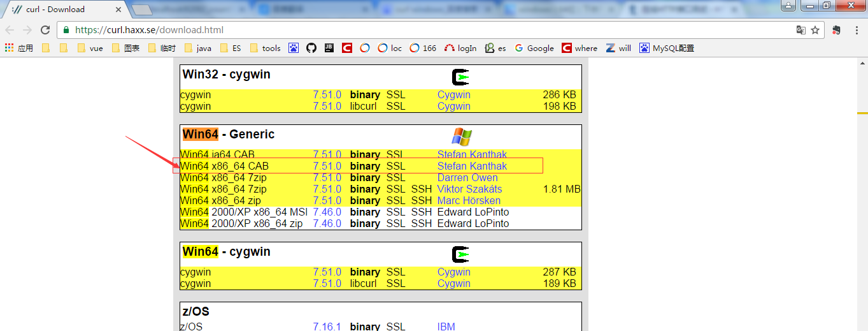Open the unlabeled red C bookmark
868x331 pixels.
347,48
